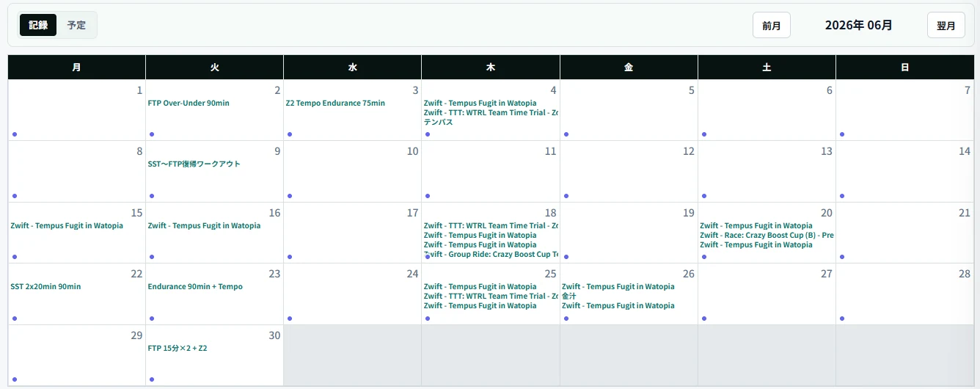
Task: Open FTP Over-Under 90min workout
Action: tap(189, 103)
